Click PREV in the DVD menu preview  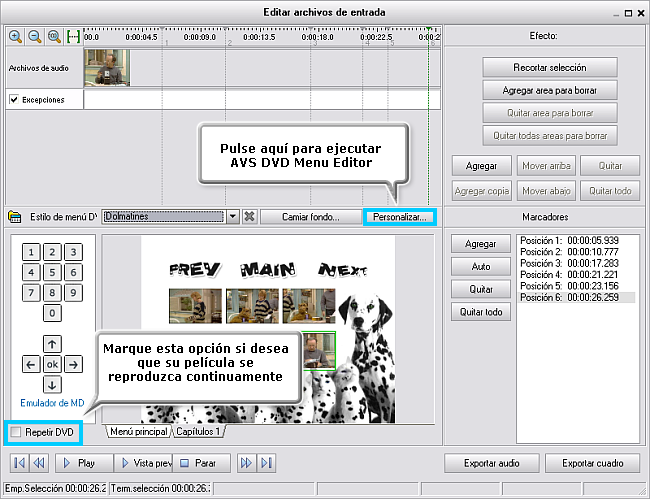click(x=195, y=269)
